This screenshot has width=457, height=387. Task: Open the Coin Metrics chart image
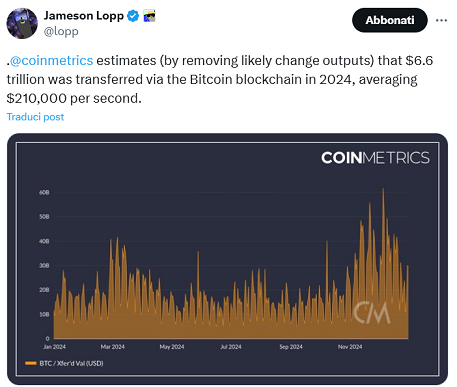227,259
